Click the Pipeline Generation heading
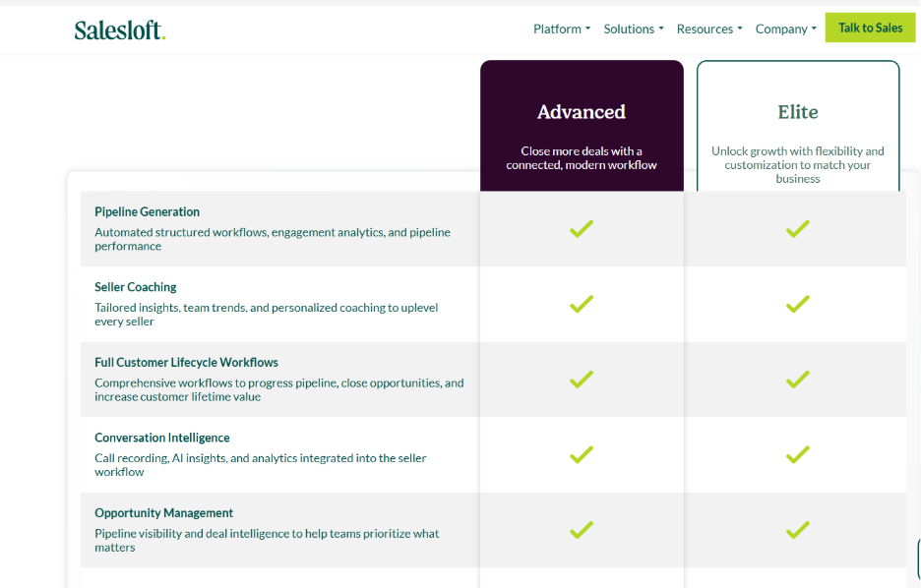921x588 pixels. 147,211
